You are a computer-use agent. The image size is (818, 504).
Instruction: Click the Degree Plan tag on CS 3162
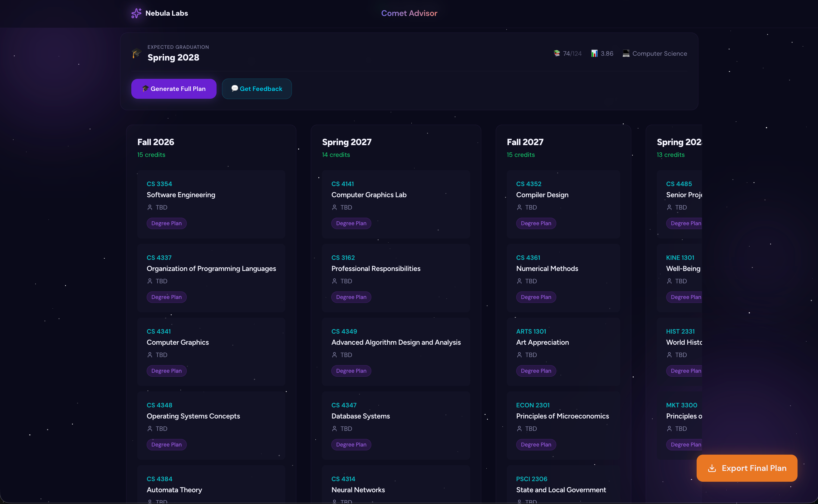point(351,297)
